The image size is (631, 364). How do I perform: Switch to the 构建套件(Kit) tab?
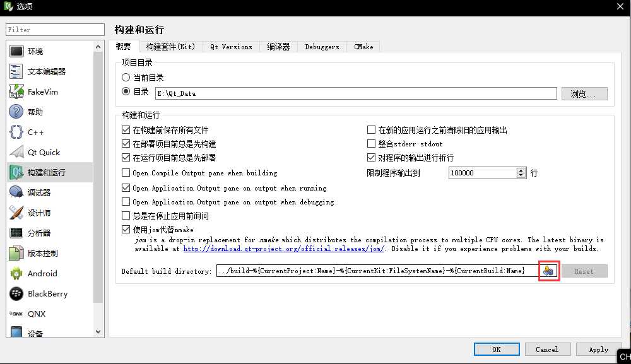pyautogui.click(x=170, y=47)
